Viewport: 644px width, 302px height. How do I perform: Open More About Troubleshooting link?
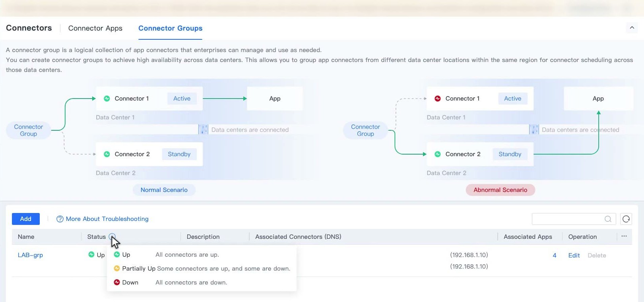coord(107,219)
